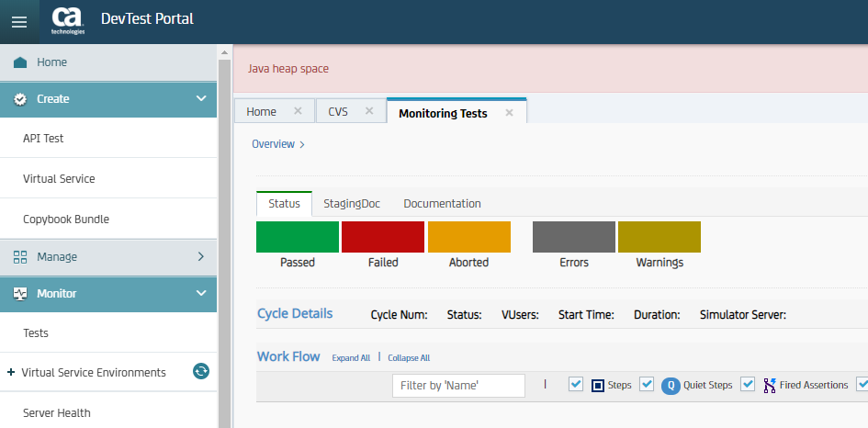
Task: Click the CA Technologies logo
Action: tap(69, 20)
